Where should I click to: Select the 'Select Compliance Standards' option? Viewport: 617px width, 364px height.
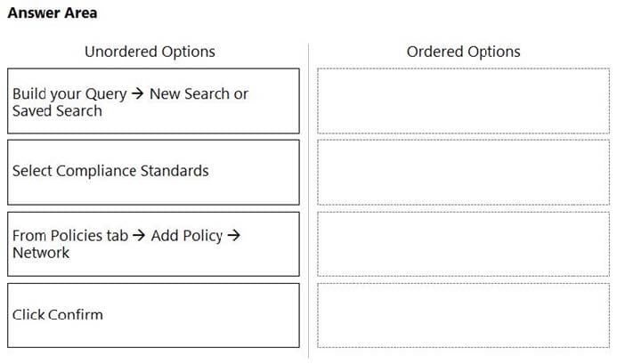click(x=153, y=173)
